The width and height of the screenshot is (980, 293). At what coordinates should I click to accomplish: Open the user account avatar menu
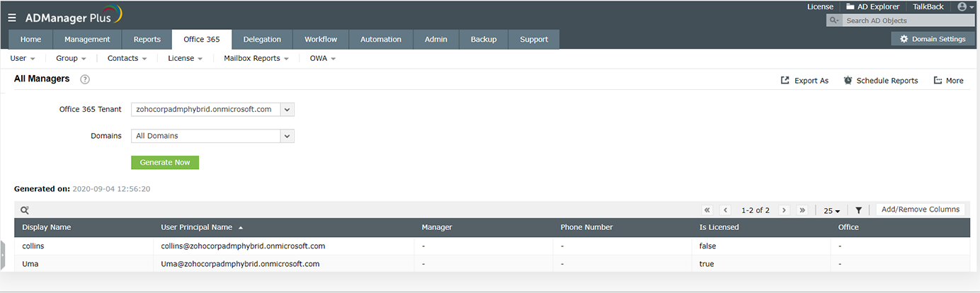coord(966,6)
